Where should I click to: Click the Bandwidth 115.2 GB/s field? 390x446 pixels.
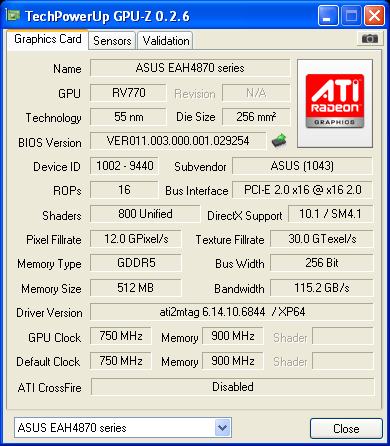tap(322, 288)
